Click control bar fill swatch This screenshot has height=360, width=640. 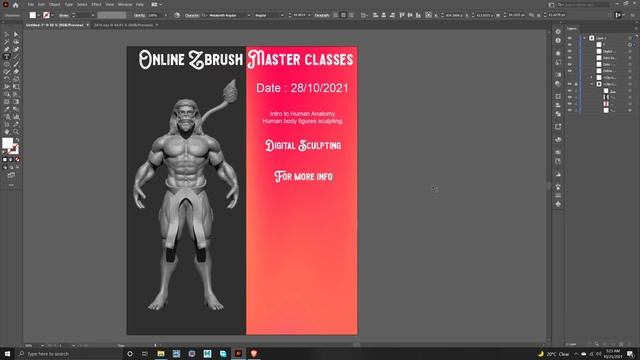click(x=33, y=15)
